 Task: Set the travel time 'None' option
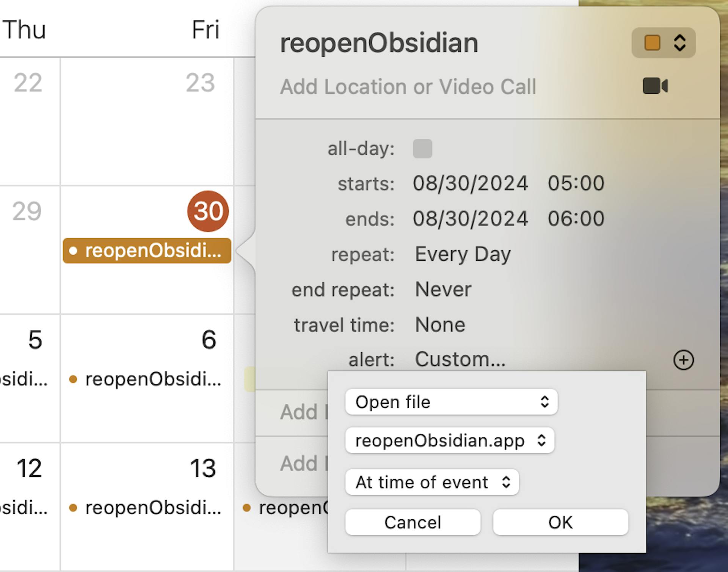pos(440,325)
